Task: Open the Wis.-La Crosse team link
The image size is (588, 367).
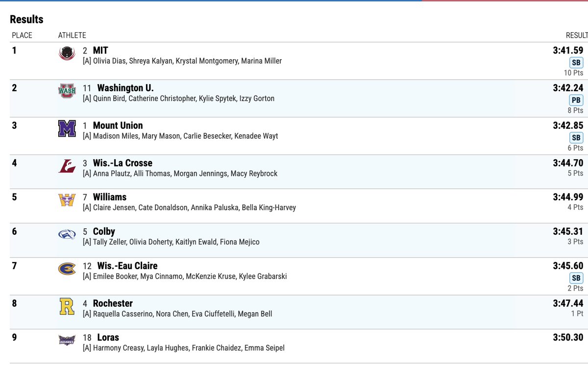Action: (x=122, y=163)
